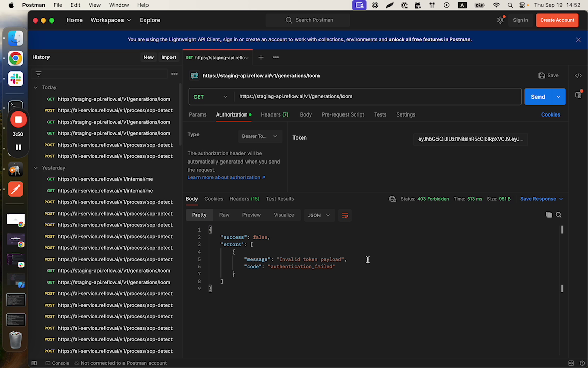
Task: Open new request tab with plus icon
Action: click(261, 57)
